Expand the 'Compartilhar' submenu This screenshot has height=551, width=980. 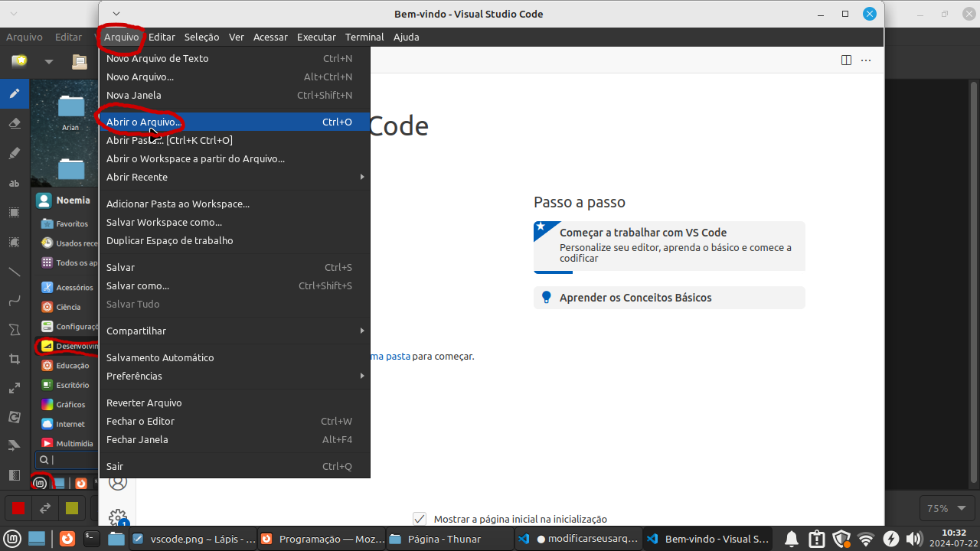[x=234, y=331]
